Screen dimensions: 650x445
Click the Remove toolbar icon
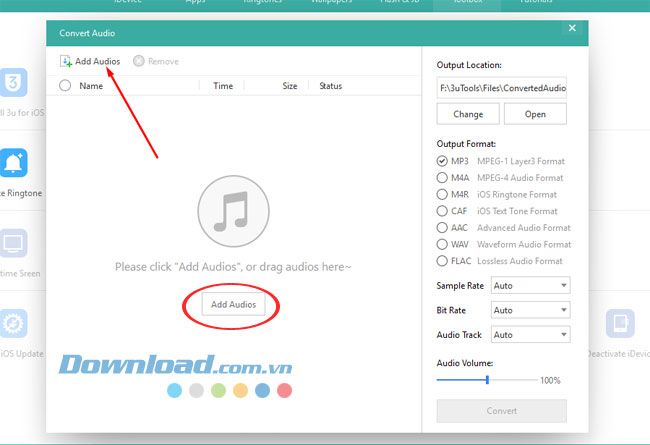[x=138, y=61]
